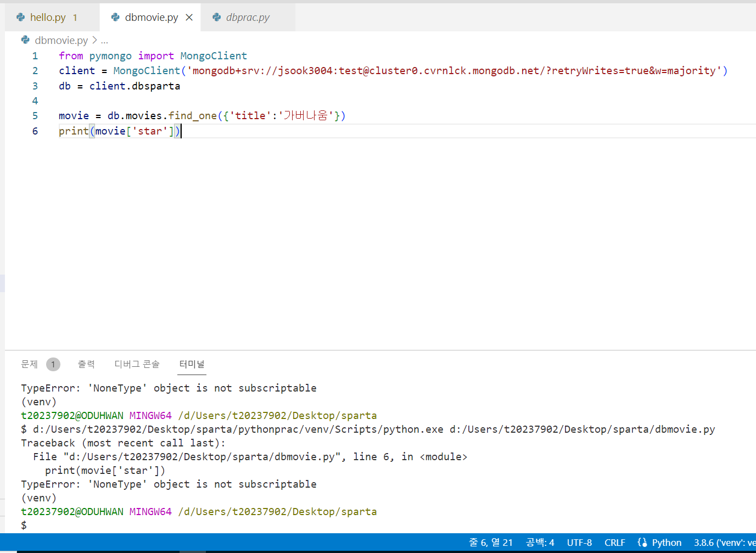Click the MongoDB connection string on line 2
The width and height of the screenshot is (756, 553).
[x=455, y=70]
